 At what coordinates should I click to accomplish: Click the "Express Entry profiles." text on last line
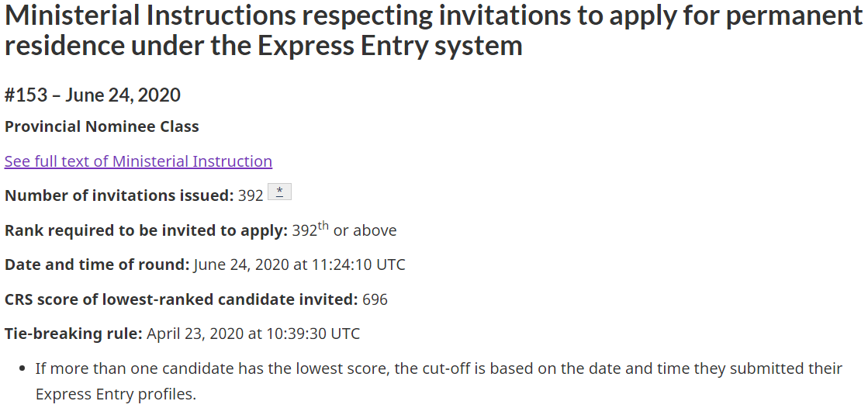(x=116, y=394)
